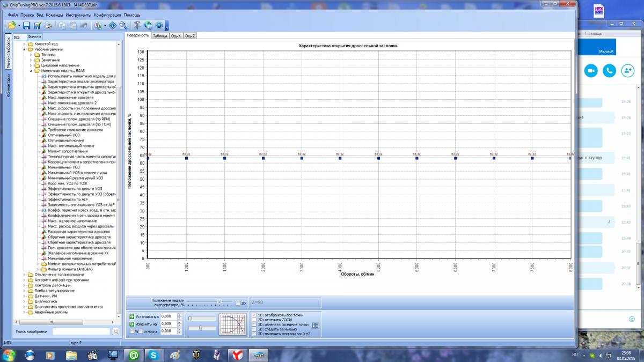The image size is (644, 362).
Task: Click the print toolbar icon
Action: 49,25
